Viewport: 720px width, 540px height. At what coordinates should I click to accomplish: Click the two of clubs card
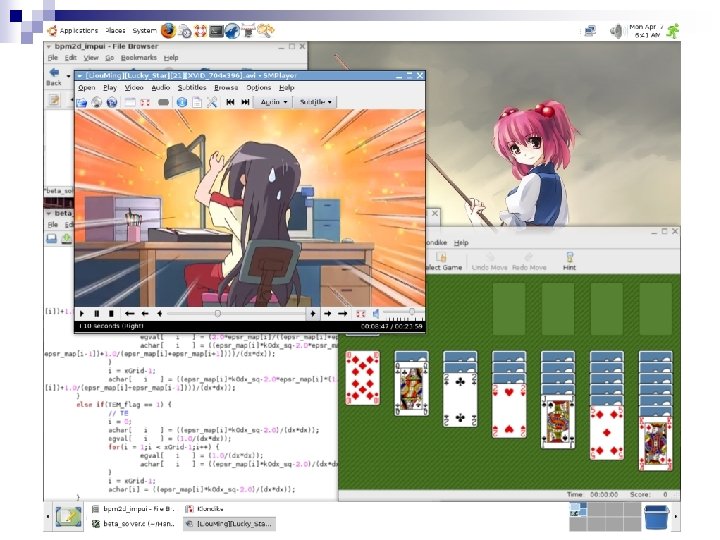460,400
